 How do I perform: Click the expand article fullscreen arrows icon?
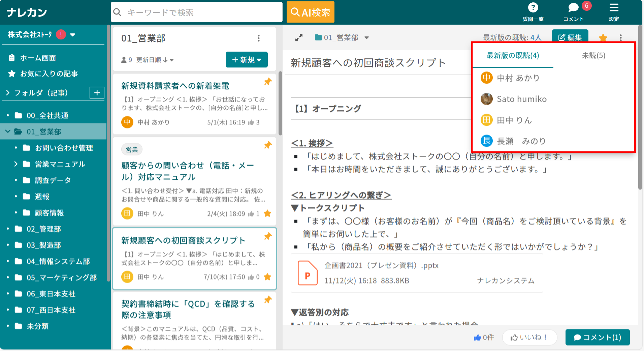coord(299,38)
